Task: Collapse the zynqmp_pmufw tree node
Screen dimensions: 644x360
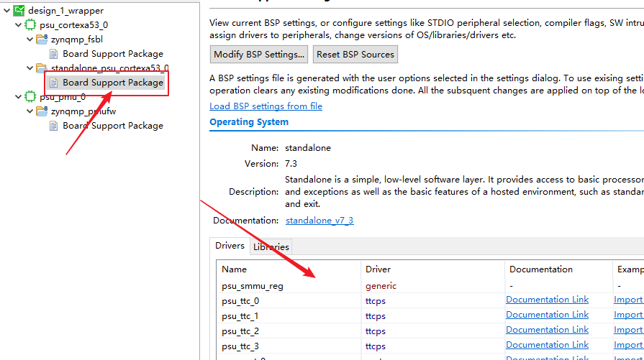Action: pyautogui.click(x=30, y=111)
